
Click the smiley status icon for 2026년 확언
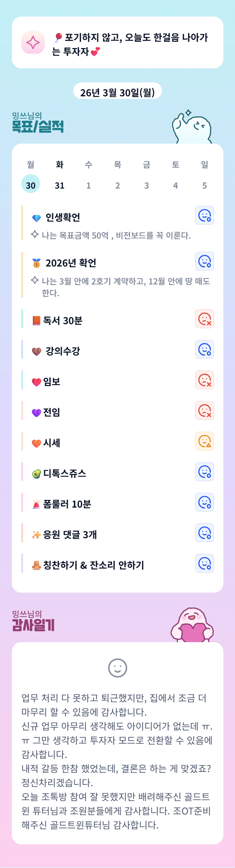coord(204,261)
